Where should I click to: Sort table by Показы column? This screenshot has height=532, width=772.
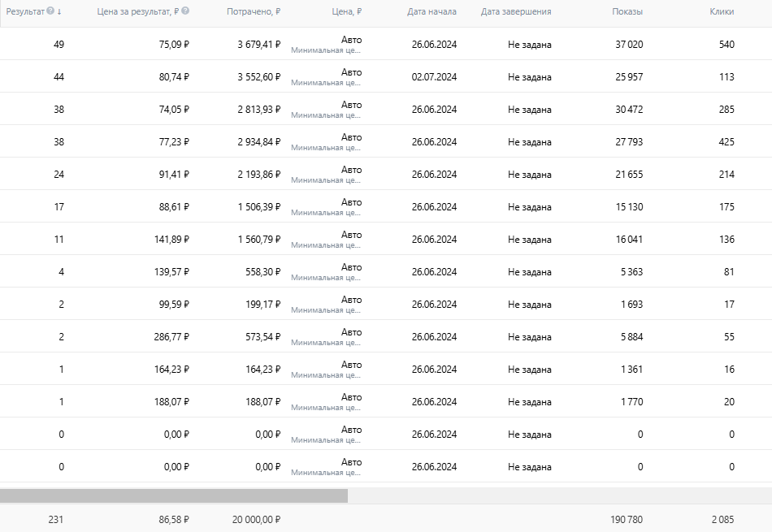[x=628, y=12]
